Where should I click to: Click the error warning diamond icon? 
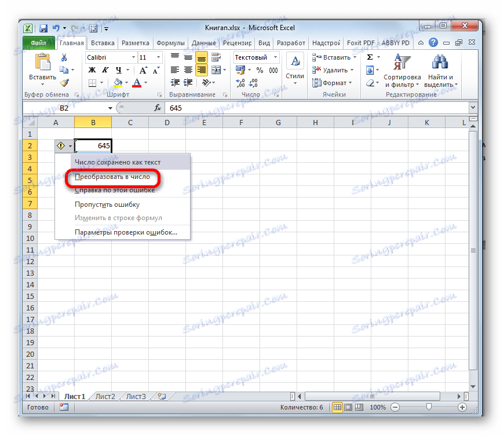[61, 146]
